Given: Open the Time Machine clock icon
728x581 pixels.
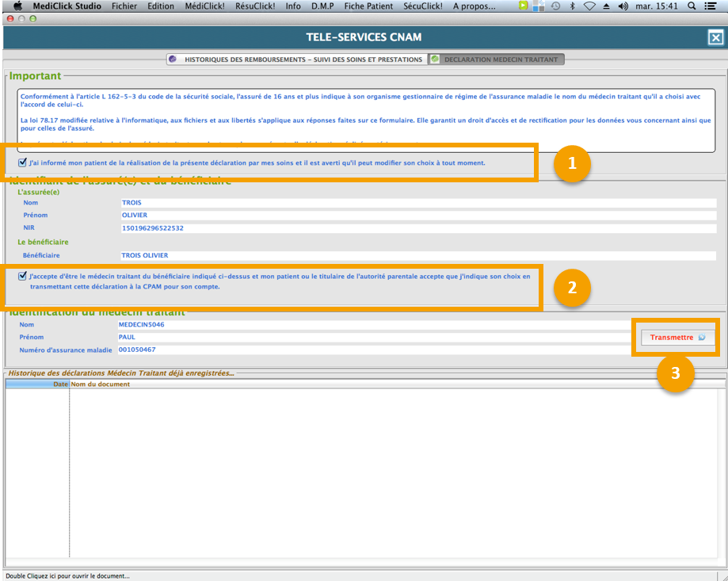Looking at the screenshot, I should 555,6.
